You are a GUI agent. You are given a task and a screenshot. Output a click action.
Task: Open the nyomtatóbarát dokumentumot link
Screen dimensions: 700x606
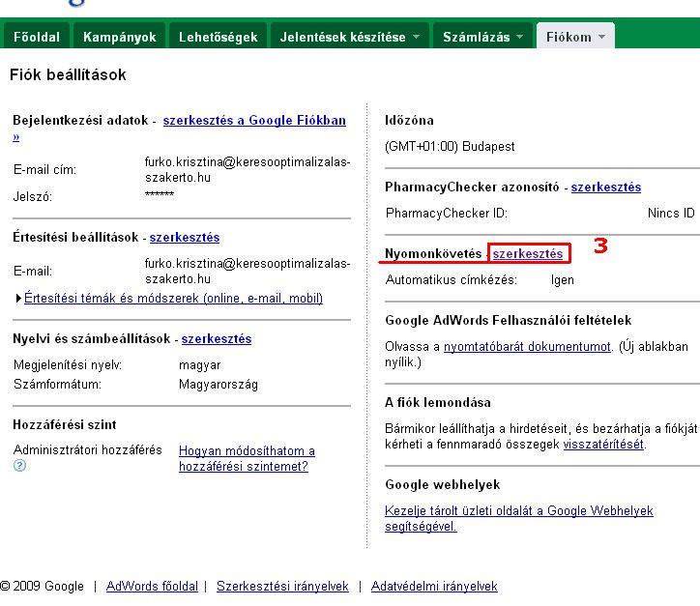pyautogui.click(x=527, y=347)
